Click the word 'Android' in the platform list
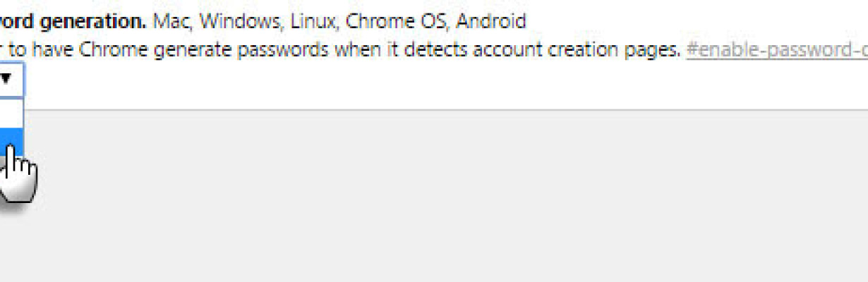The image size is (868, 282). click(491, 20)
